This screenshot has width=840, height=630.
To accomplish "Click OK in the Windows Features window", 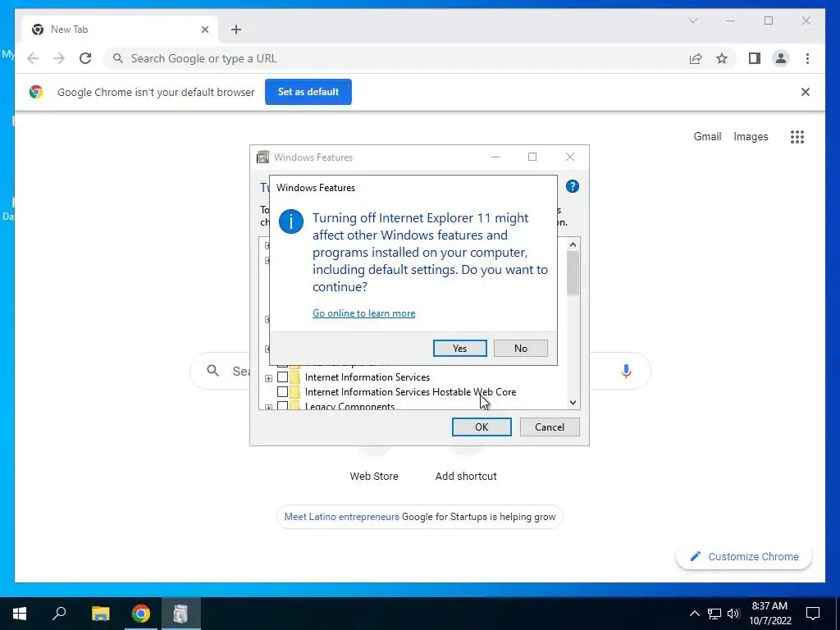I will 481,427.
